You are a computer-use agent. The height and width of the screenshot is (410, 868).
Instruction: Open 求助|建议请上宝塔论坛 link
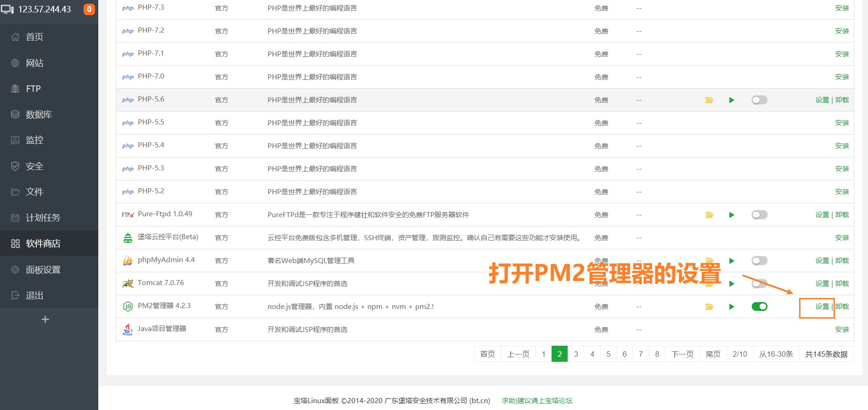tap(537, 400)
